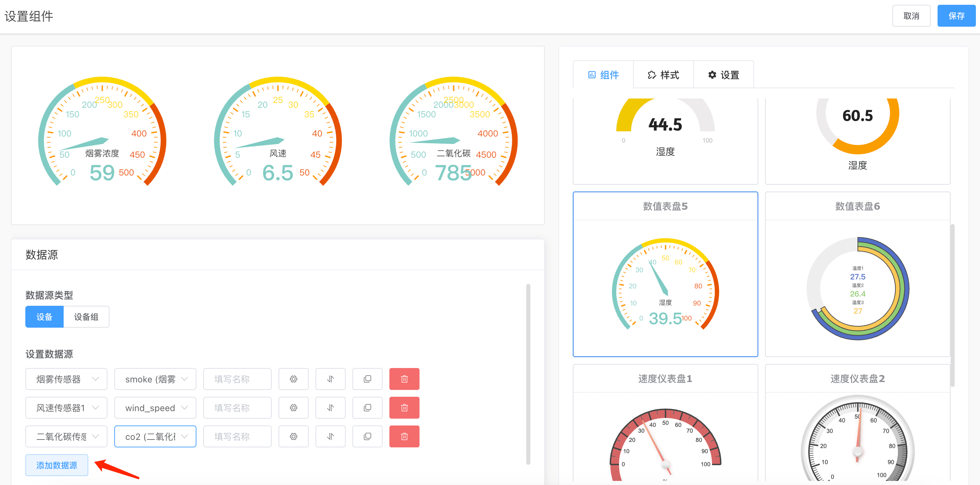The image size is (980, 485).
Task: Open the 设置 tab
Action: click(723, 75)
